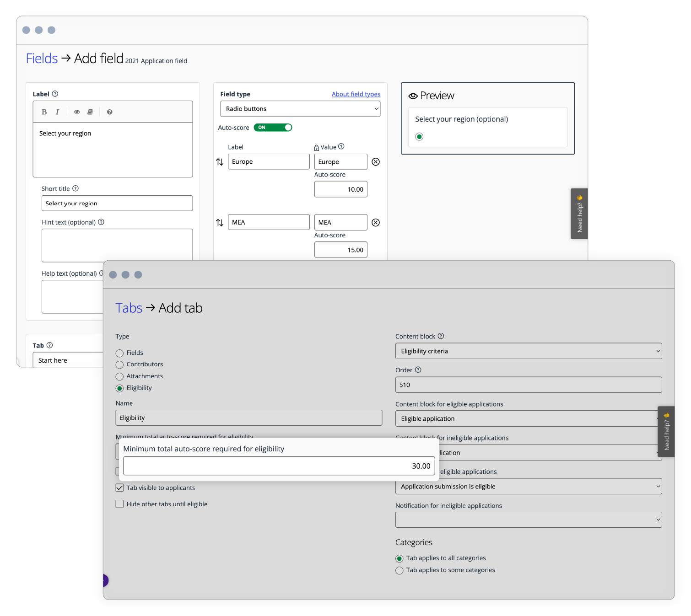Click reorder arrows beside Europe option
The image size is (691, 616).
220,162
